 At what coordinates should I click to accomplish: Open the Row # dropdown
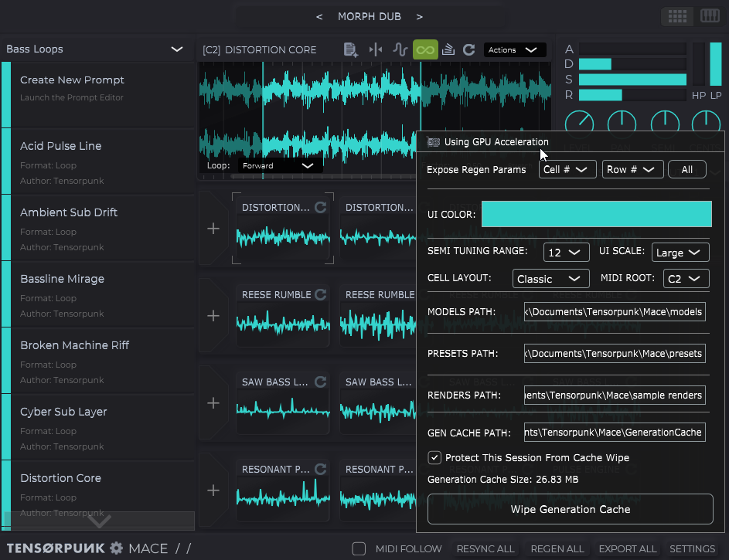(632, 169)
